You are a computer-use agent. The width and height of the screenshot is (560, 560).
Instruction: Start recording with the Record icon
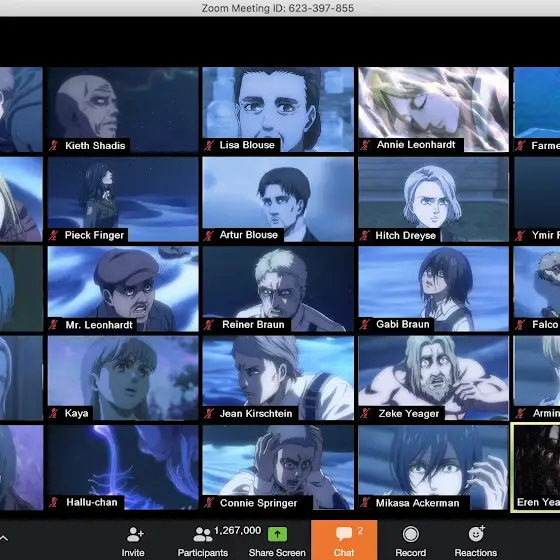410,534
